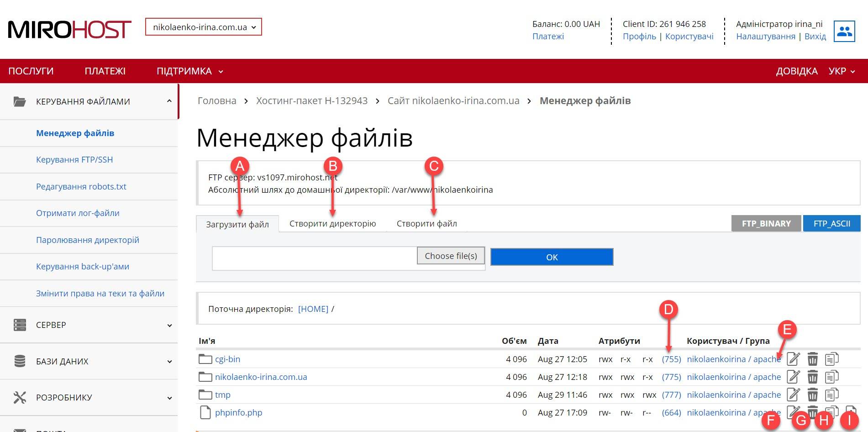Open the Платежі red-bar menu item

point(105,71)
